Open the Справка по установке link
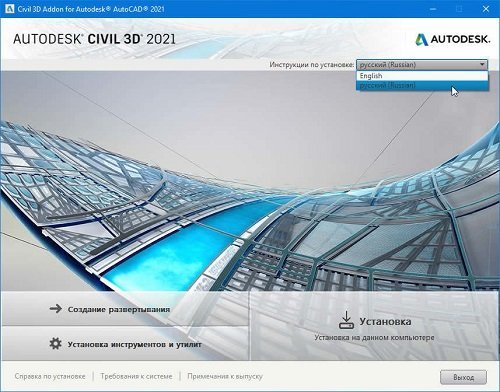The height and width of the screenshot is (392, 500). click(x=50, y=376)
